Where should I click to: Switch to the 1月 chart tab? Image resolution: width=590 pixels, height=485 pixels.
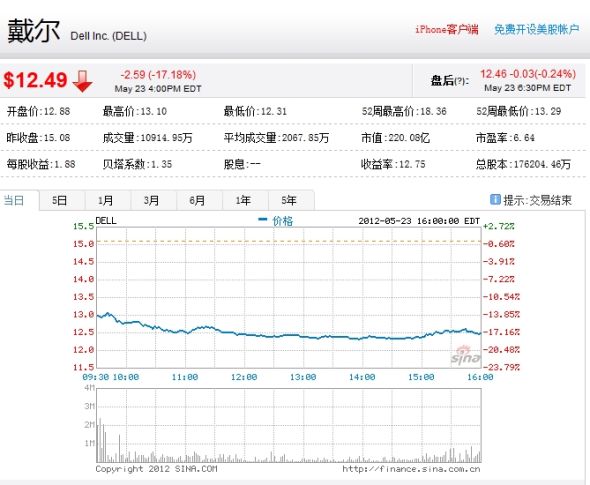[105, 200]
